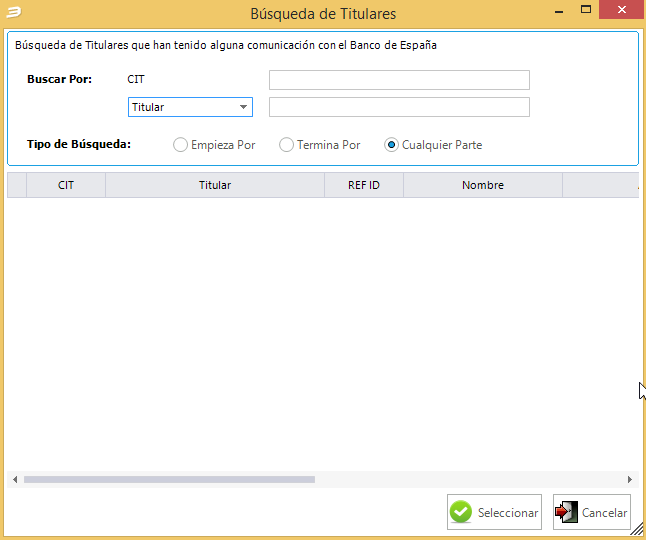646x540 pixels.
Task: Click the scrollbar left arrow
Action: [15, 480]
